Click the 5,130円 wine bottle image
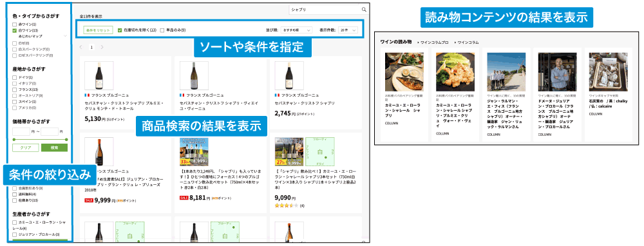The height and width of the screenshot is (246, 644). point(99,75)
